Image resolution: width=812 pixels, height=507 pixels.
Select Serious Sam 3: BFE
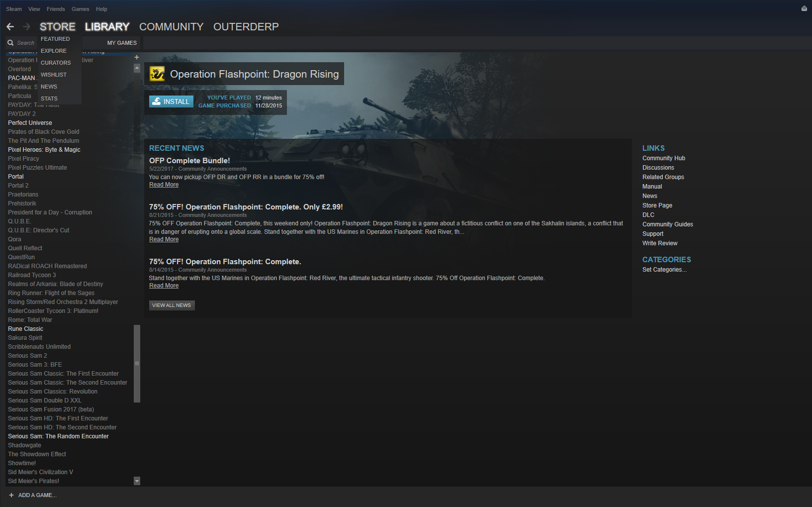click(35, 365)
